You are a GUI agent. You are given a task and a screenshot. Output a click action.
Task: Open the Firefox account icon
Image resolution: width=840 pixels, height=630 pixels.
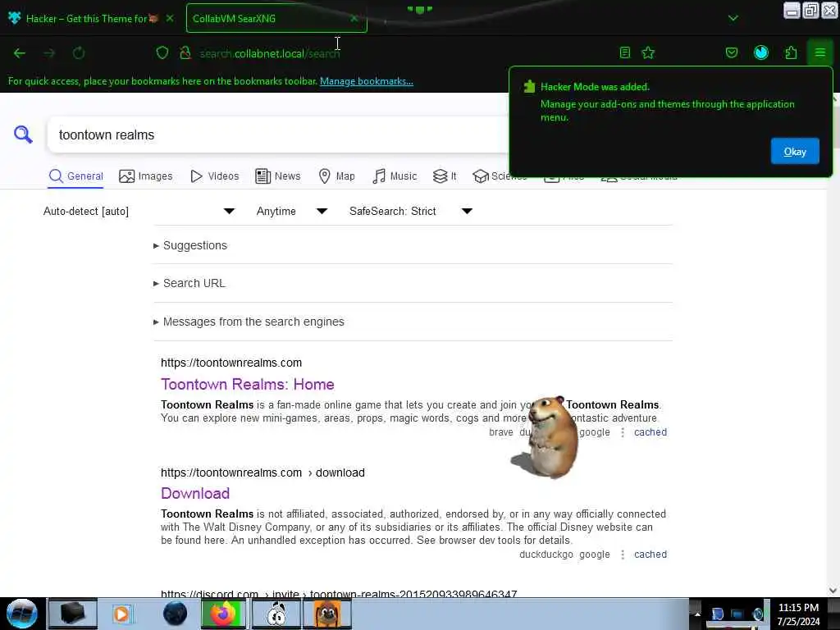click(x=760, y=52)
